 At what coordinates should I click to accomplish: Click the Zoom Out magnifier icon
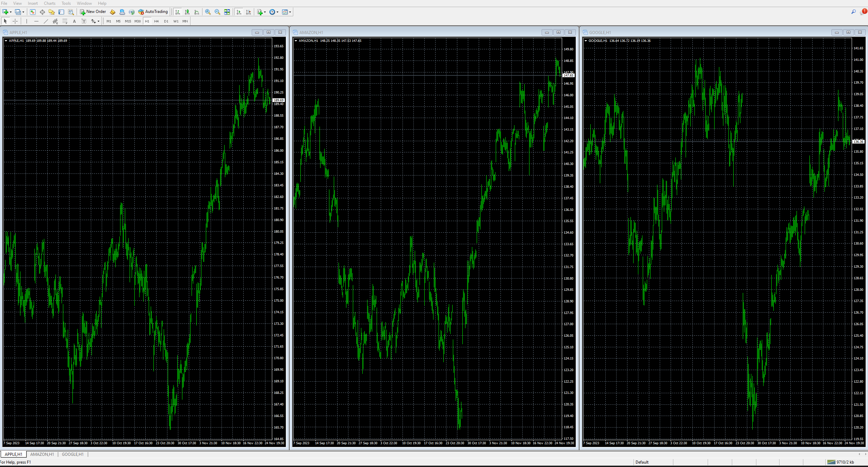[x=217, y=12]
